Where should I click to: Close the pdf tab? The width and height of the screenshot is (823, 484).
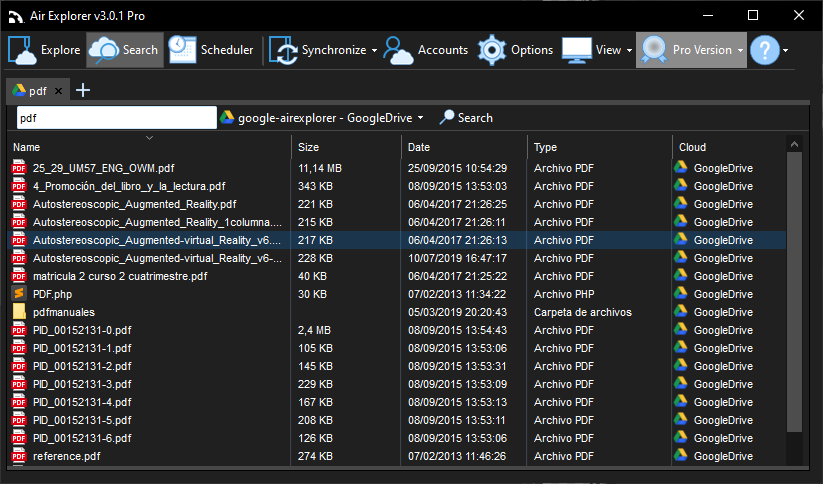pos(59,91)
